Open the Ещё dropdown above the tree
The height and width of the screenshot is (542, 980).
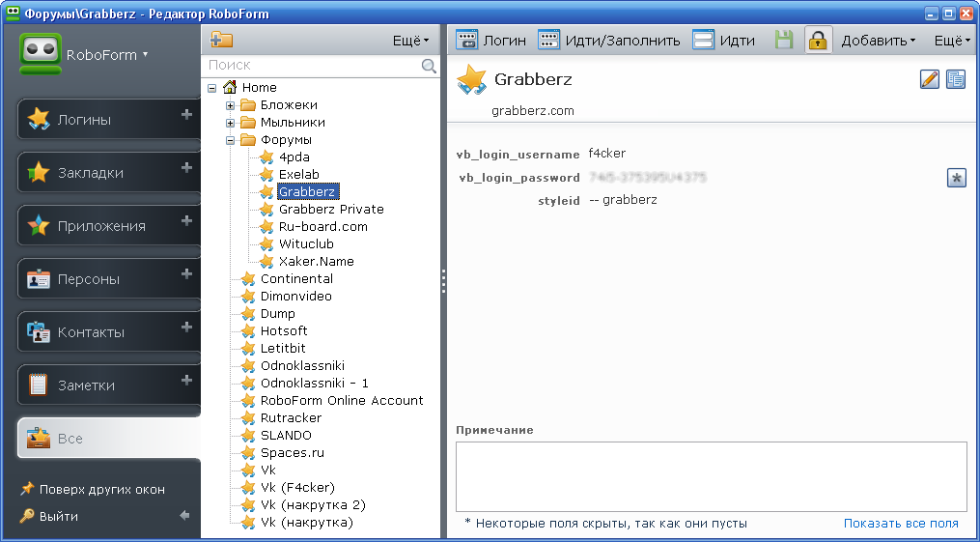pos(410,40)
